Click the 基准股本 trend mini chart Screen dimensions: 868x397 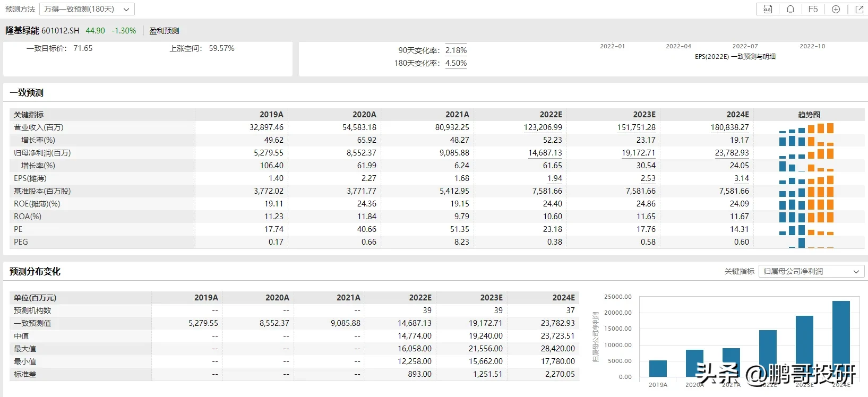806,192
